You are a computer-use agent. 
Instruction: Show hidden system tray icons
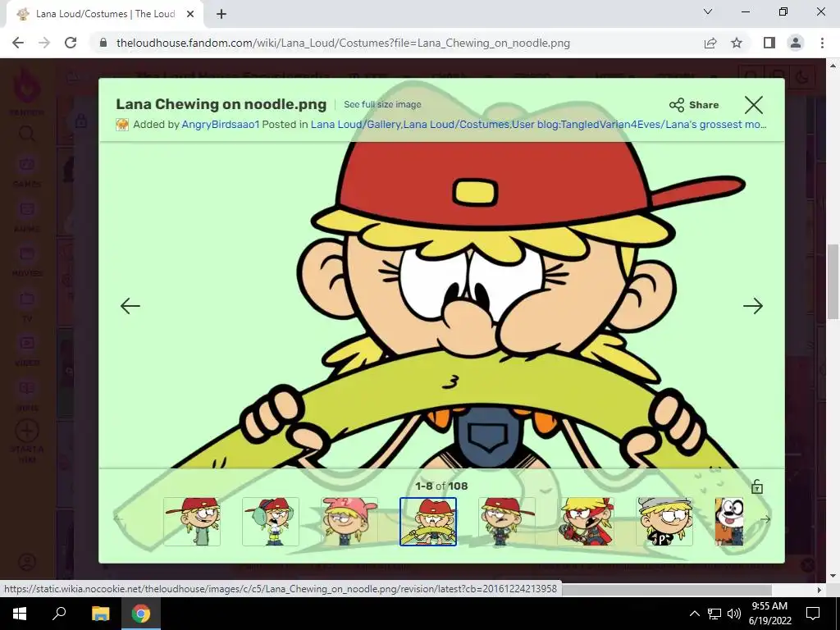[x=694, y=614]
